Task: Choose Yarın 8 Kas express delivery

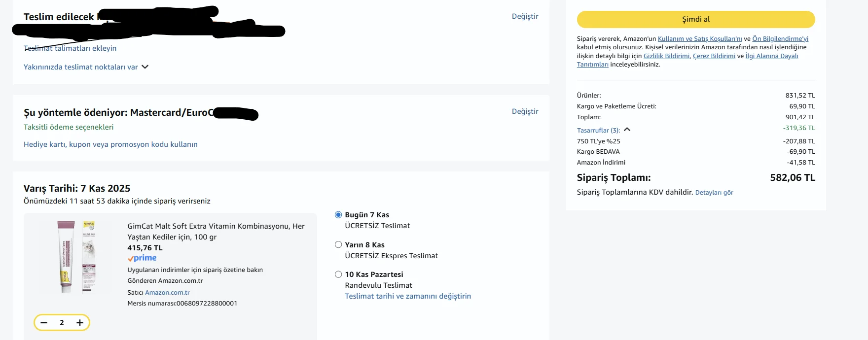Action: 338,245
